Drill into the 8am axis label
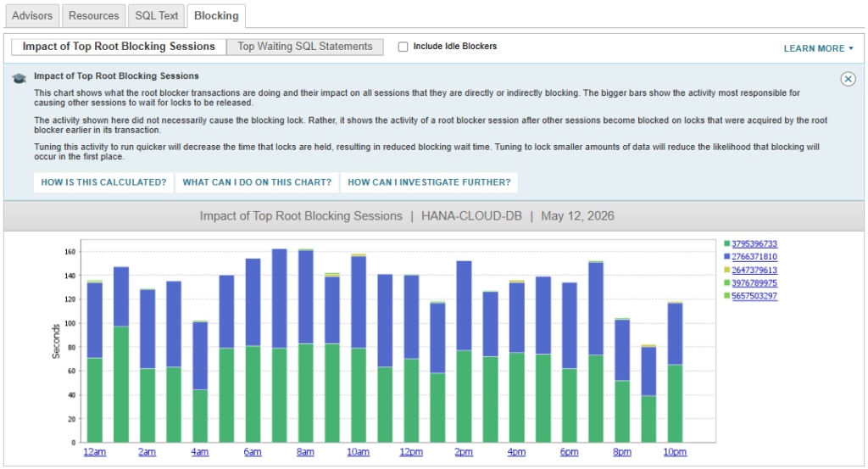 tap(305, 452)
